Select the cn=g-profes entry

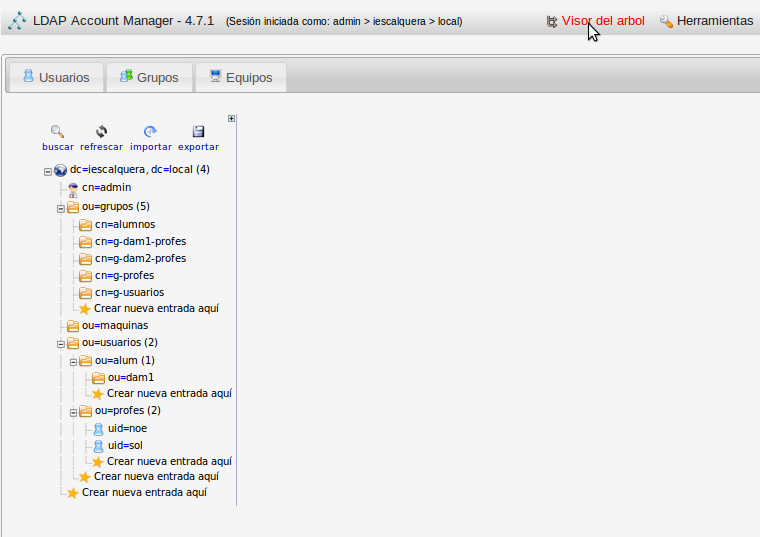click(x=125, y=275)
